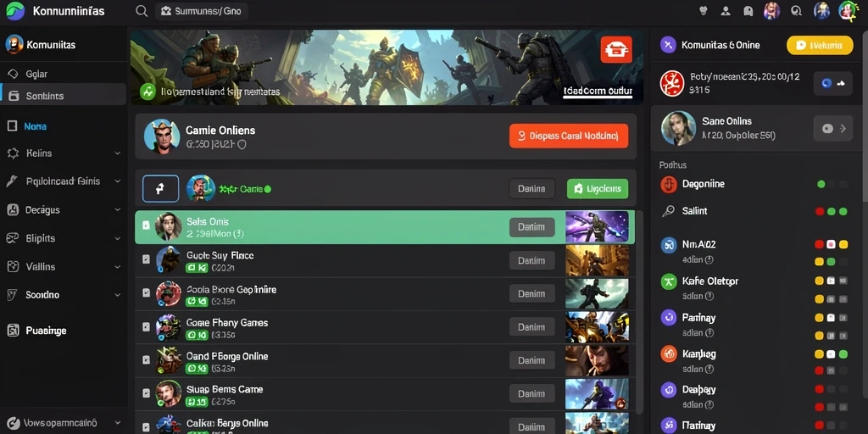The width and height of the screenshot is (868, 434).
Task: Click the red Degoniine icon in right panel
Action: click(669, 184)
